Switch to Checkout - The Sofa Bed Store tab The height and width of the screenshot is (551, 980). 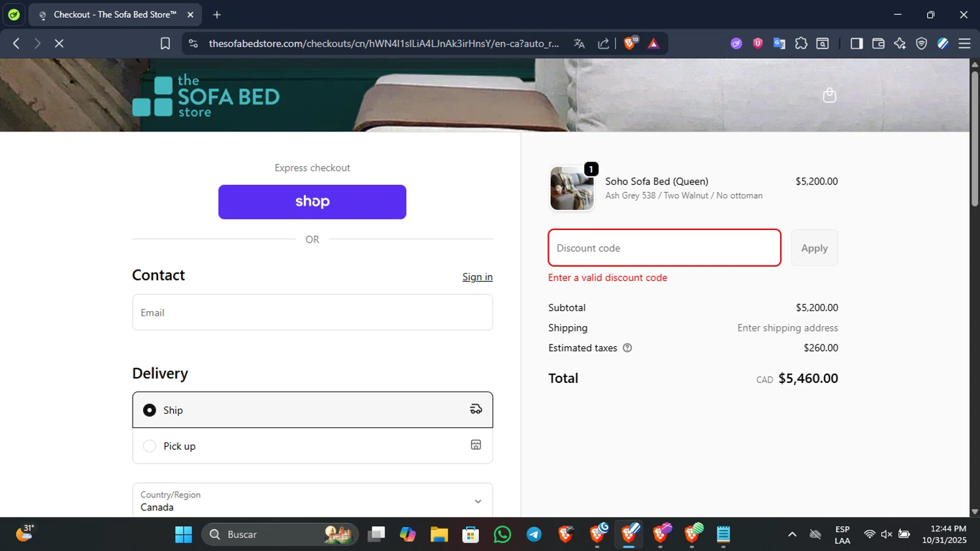115,14
